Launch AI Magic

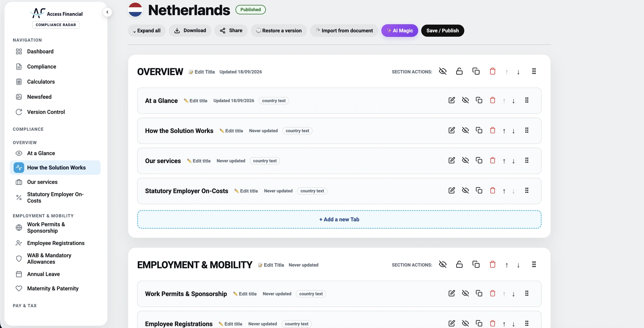click(x=400, y=31)
